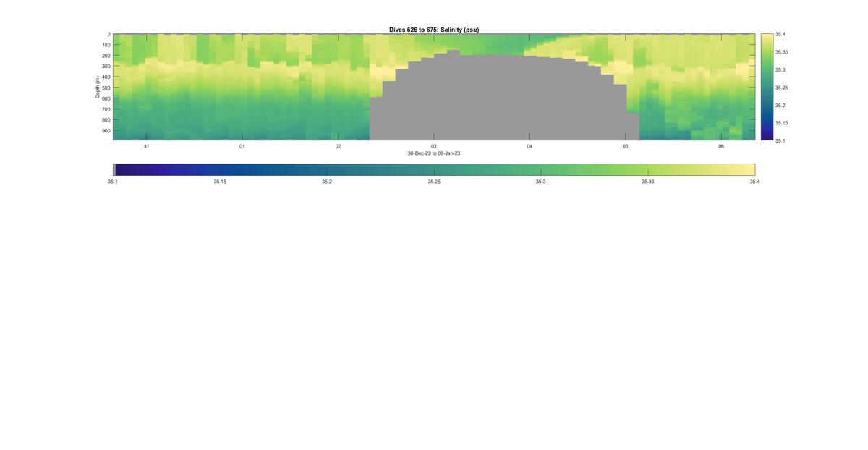
Task: Click the "31" date tick label
Action: 146,146
